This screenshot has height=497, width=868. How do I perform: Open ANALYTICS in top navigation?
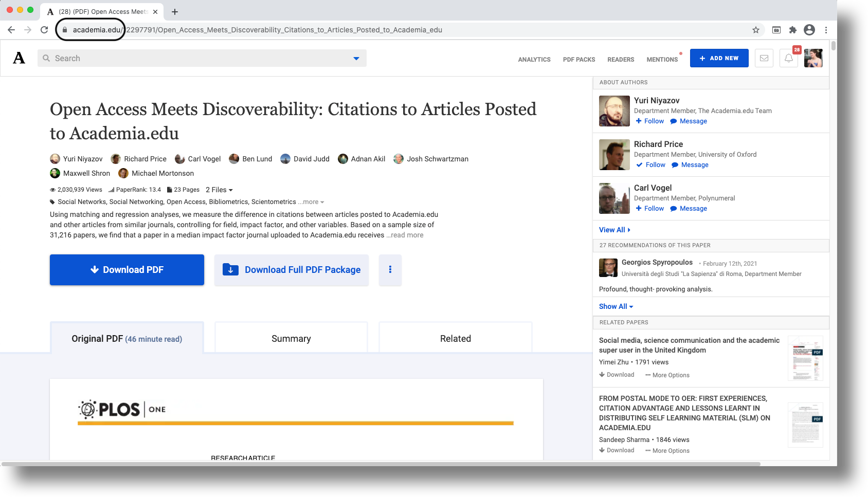coord(534,60)
